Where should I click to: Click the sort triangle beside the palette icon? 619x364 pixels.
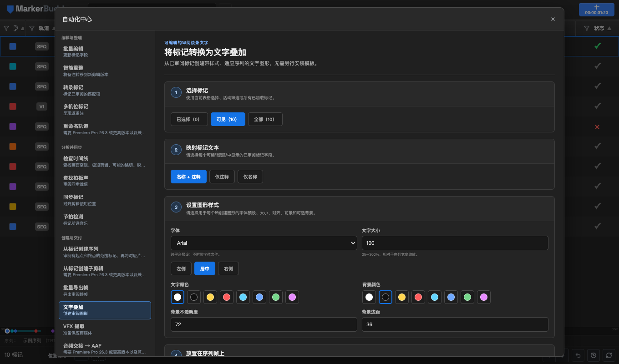click(x=22, y=28)
